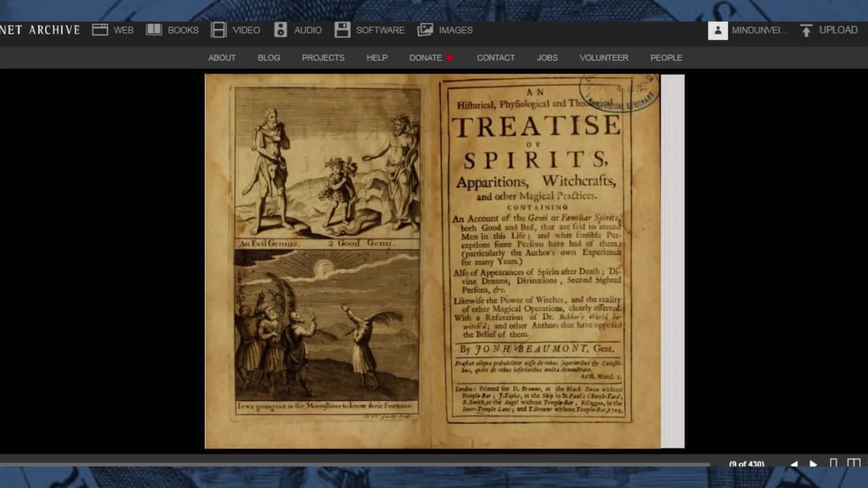This screenshot has height=488, width=868.
Task: Switch to single-page view
Action: (833, 464)
